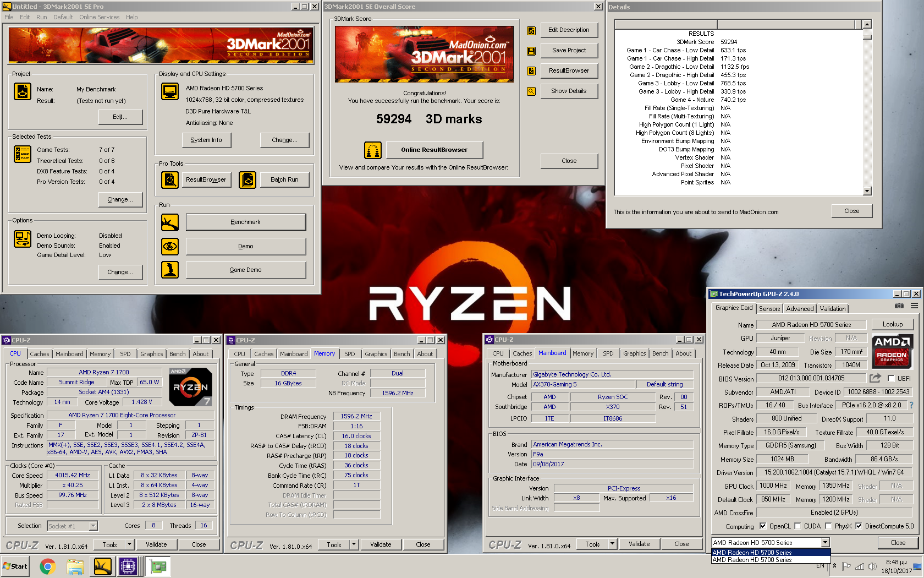Image resolution: width=924 pixels, height=578 pixels.
Task: Click the Project icon in 3DMark2001
Action: [x=23, y=91]
